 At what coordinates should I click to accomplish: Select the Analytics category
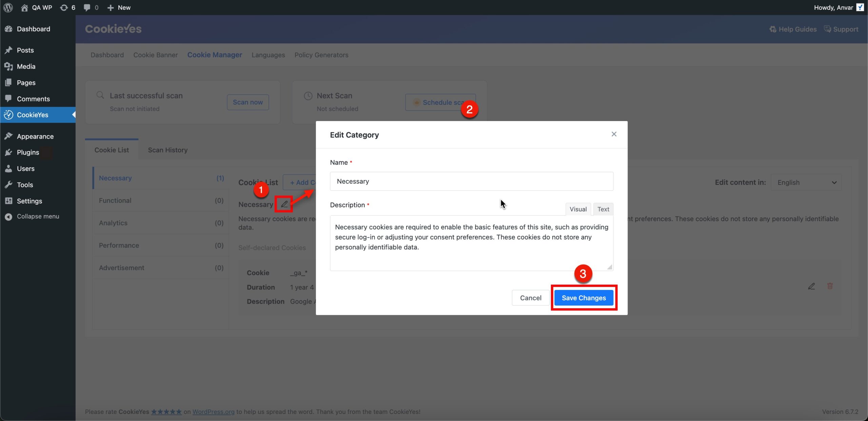click(x=161, y=223)
